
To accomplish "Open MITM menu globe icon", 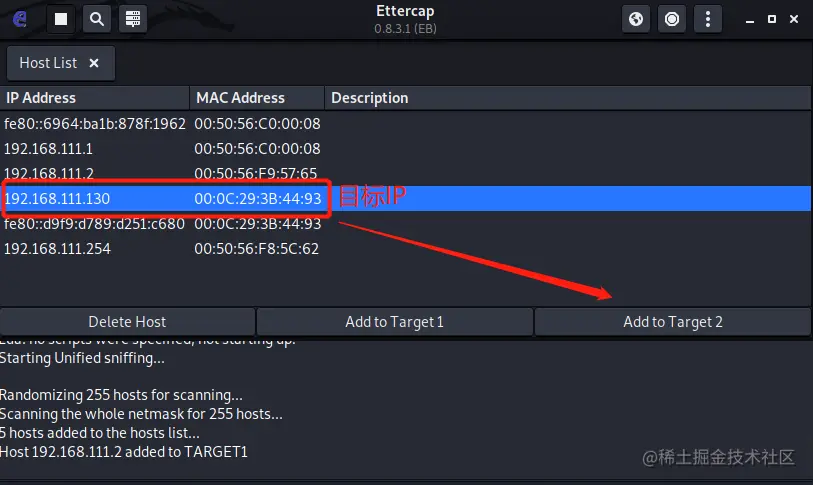I will pyautogui.click(x=636, y=19).
